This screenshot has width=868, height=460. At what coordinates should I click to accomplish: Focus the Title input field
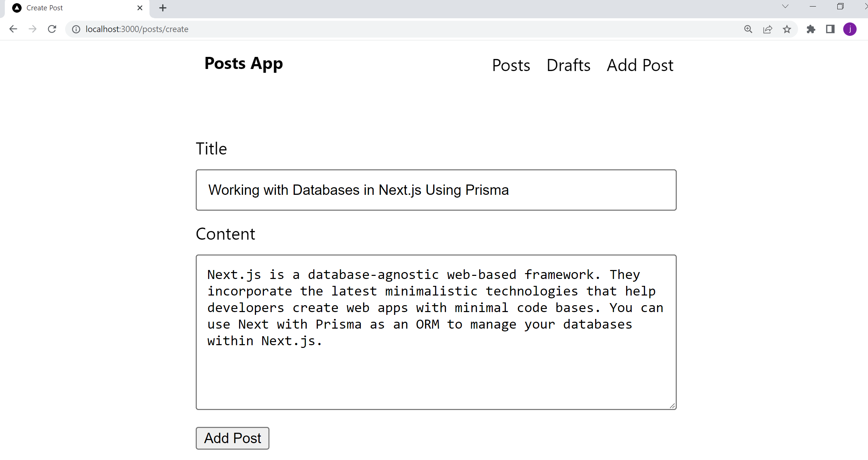click(x=436, y=190)
